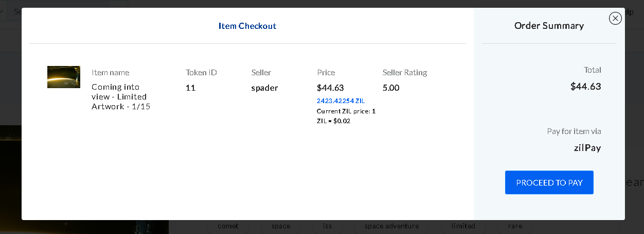Viewport: 644px width, 234px height.
Task: Click the seller rating value 5.00
Action: click(391, 88)
